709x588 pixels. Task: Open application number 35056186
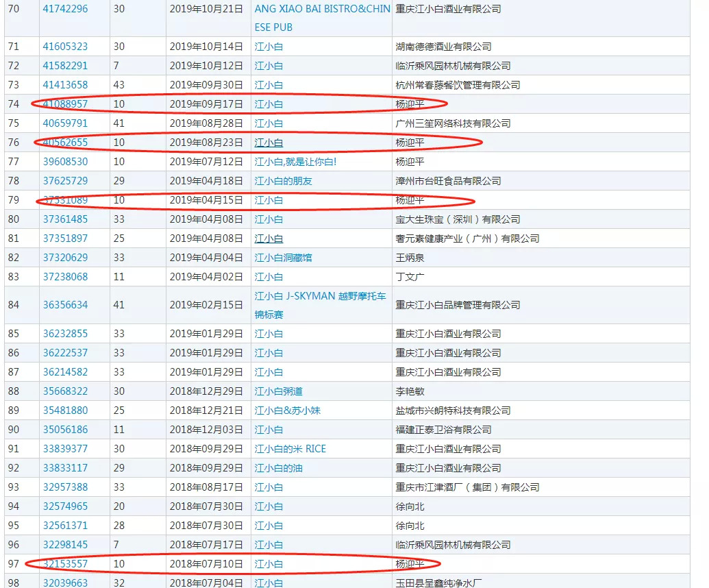pos(65,430)
